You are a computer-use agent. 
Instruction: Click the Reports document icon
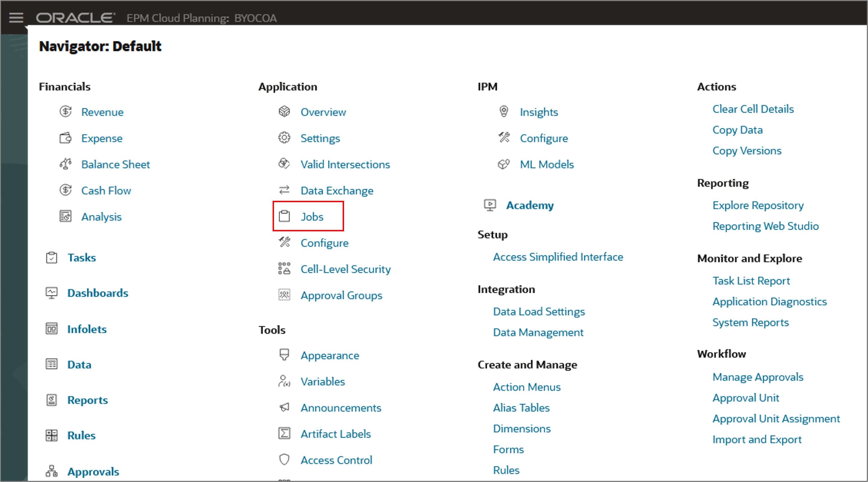(x=52, y=400)
